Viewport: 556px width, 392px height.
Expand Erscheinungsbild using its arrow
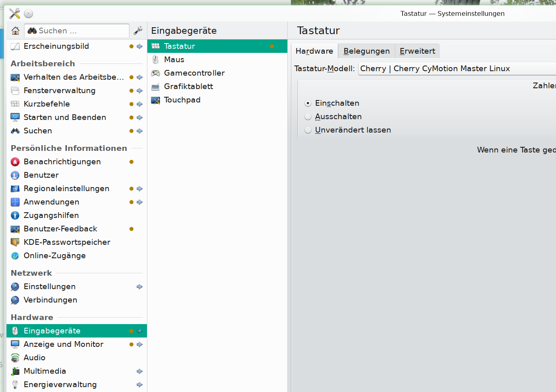pyautogui.click(x=140, y=46)
